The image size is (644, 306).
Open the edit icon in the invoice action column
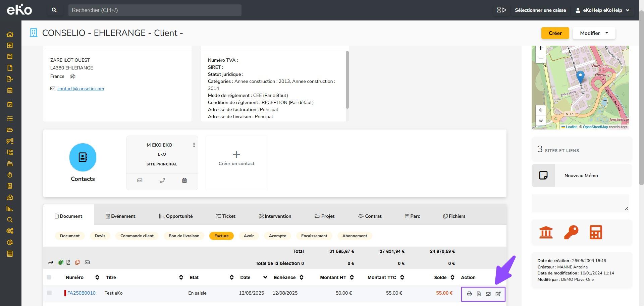pyautogui.click(x=498, y=294)
